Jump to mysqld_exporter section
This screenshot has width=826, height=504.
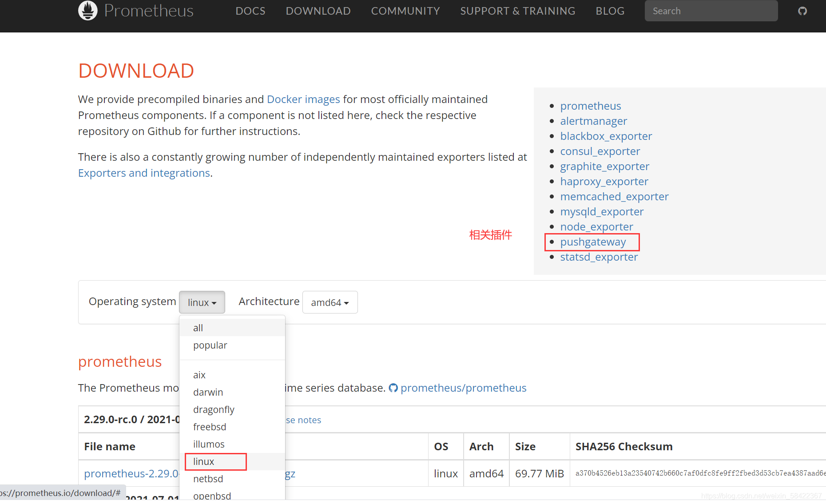pos(602,211)
